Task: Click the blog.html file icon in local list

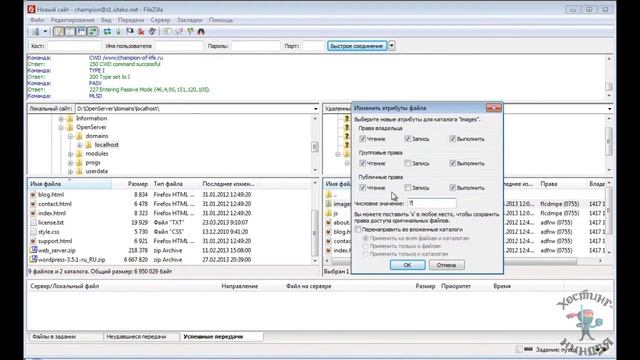Action: (33, 195)
